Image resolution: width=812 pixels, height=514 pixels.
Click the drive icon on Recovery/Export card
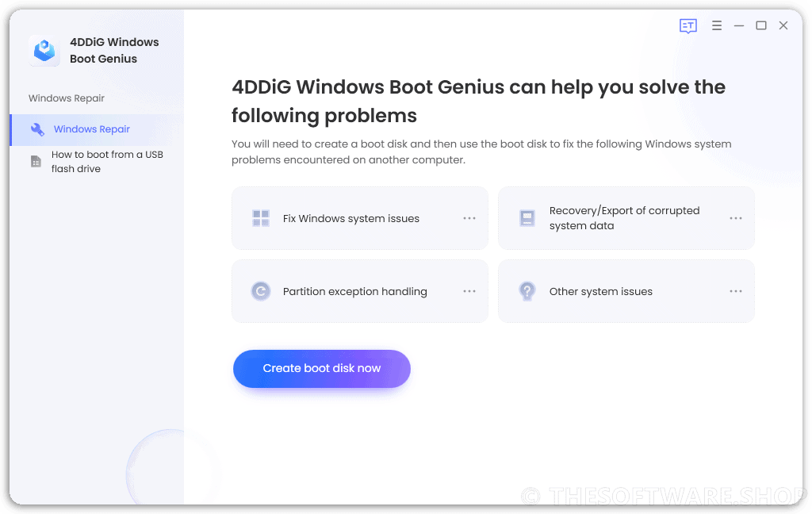pyautogui.click(x=527, y=218)
